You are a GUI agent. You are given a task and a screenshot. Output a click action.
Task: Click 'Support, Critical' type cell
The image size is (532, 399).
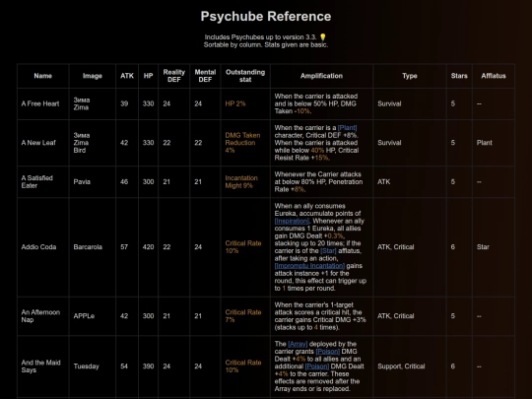pyautogui.click(x=401, y=366)
